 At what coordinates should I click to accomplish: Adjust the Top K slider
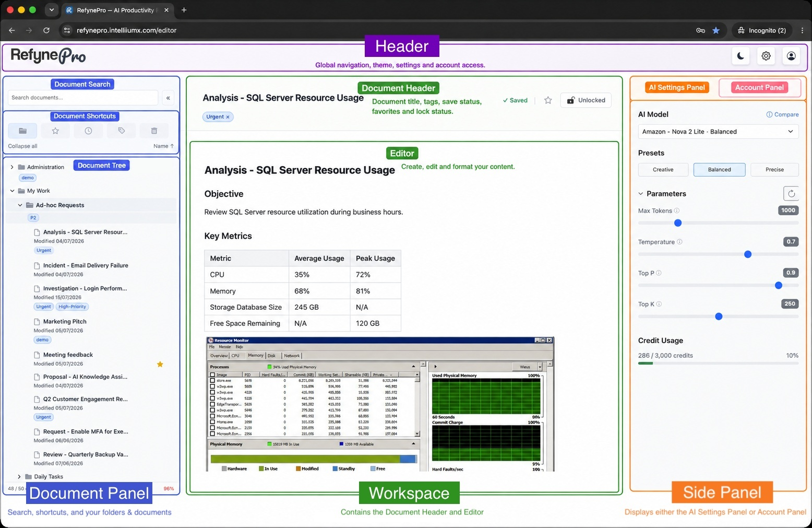[718, 316]
